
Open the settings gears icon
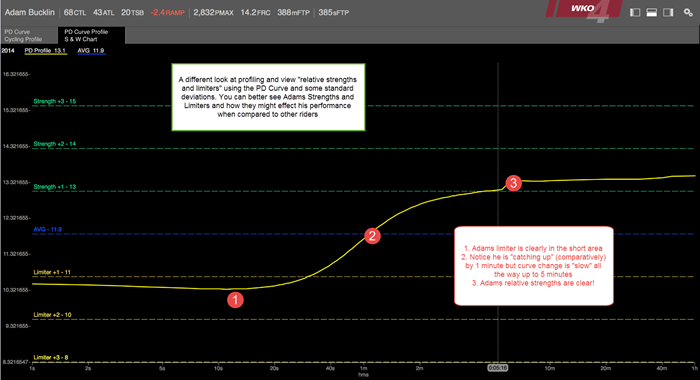688,13
